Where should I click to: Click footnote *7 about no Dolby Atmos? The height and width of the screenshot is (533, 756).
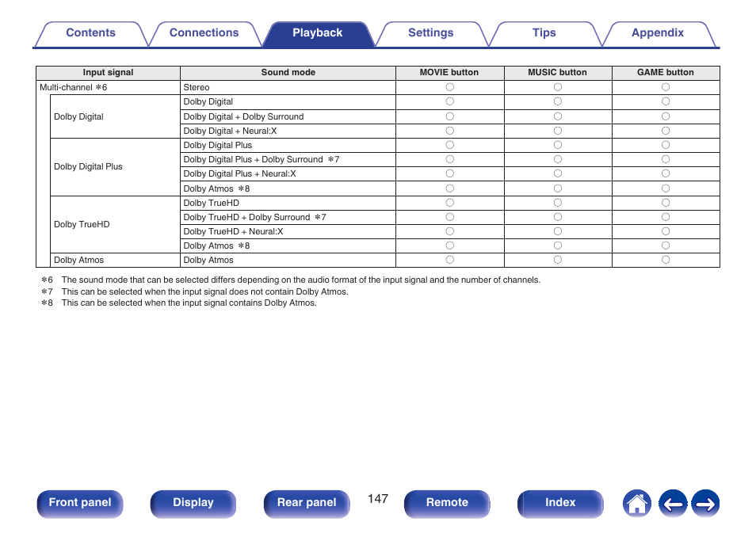194,292
